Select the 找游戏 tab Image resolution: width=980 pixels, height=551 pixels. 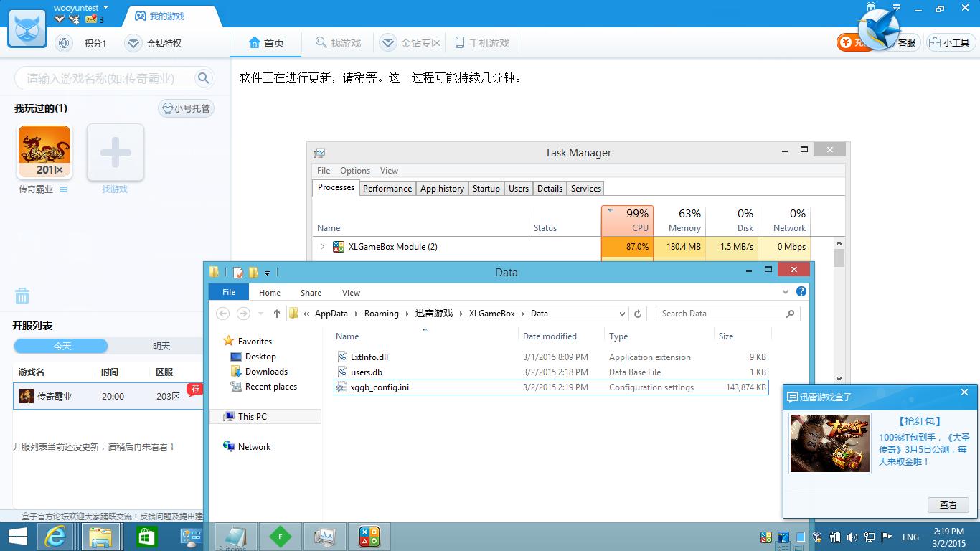339,43
